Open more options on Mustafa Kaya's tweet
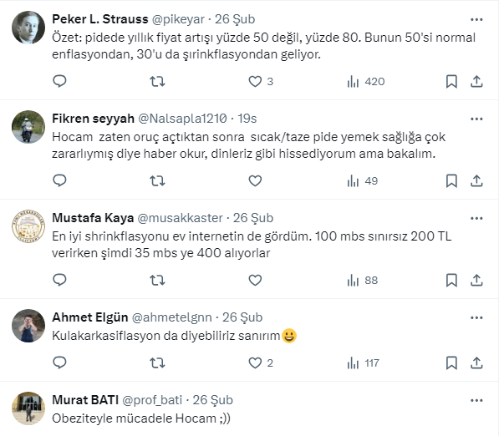 click(476, 217)
